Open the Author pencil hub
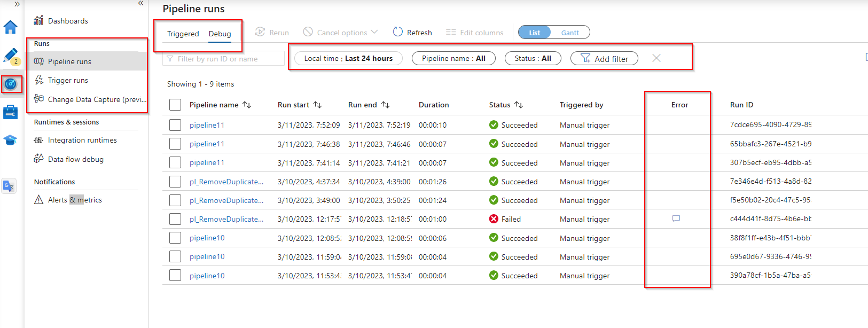 coord(11,55)
